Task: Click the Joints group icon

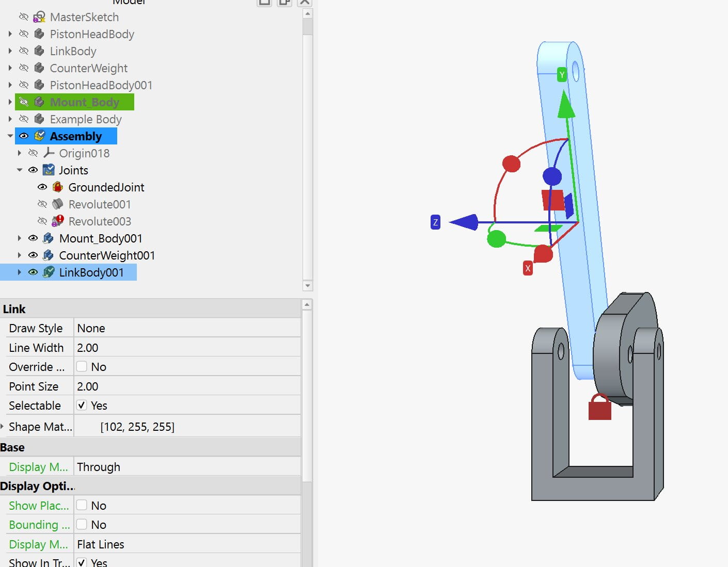Action: pyautogui.click(x=49, y=170)
